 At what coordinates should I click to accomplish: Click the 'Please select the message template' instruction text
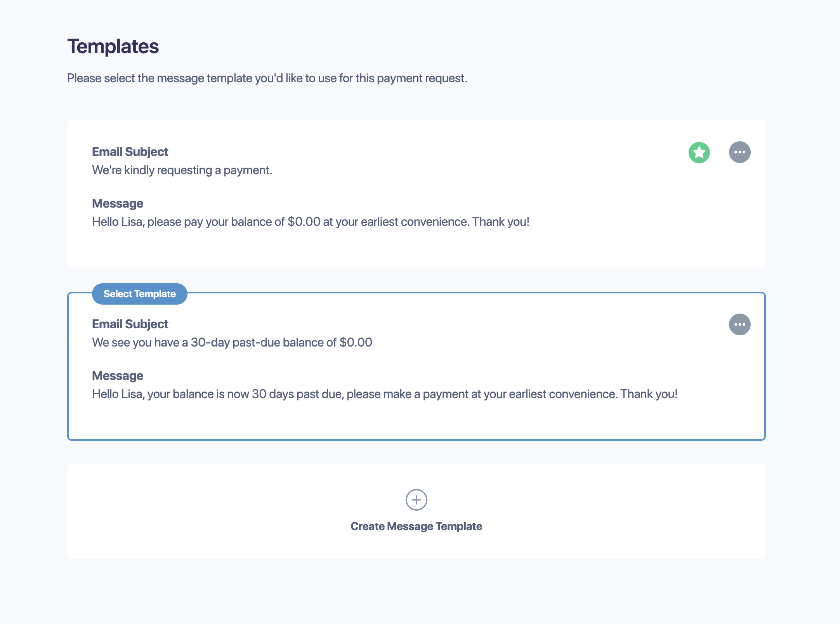pyautogui.click(x=267, y=78)
